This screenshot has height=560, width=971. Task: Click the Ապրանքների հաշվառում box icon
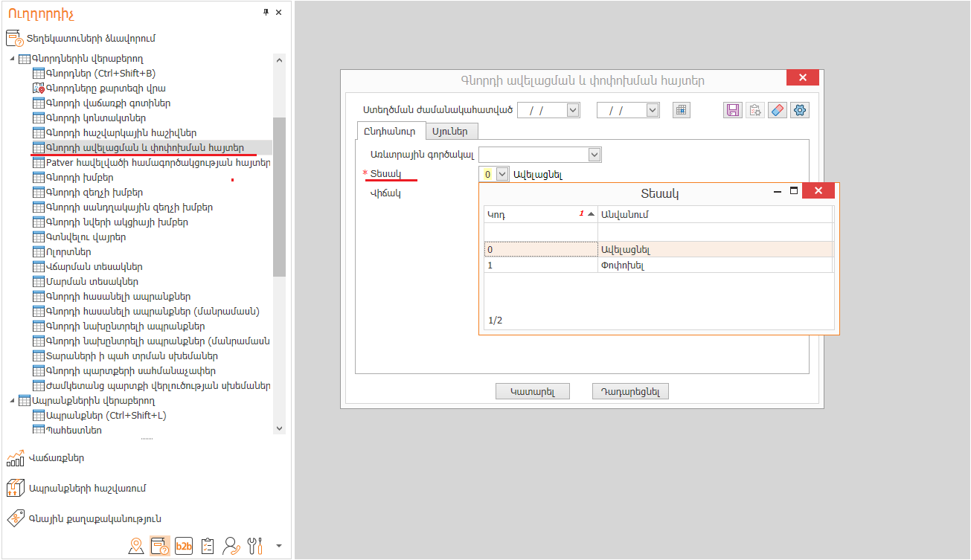coord(15,489)
